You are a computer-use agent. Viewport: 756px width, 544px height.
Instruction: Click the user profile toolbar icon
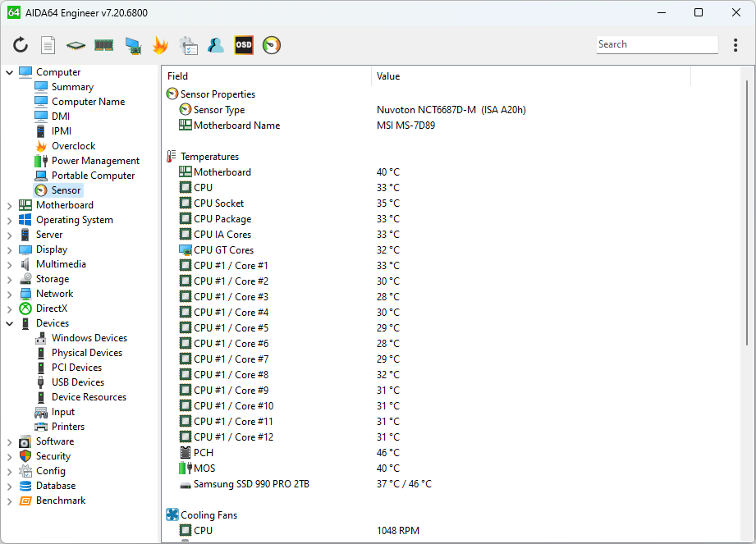click(x=216, y=45)
